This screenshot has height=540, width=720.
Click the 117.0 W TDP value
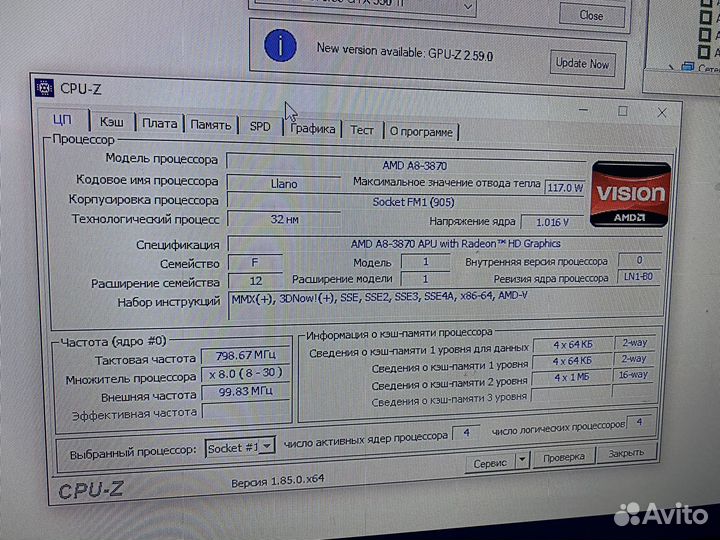click(x=564, y=188)
